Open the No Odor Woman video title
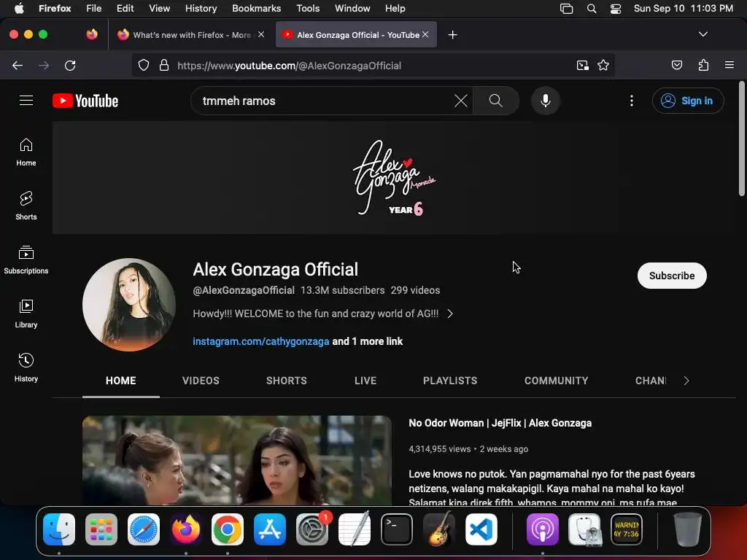This screenshot has height=560, width=747. [x=500, y=423]
